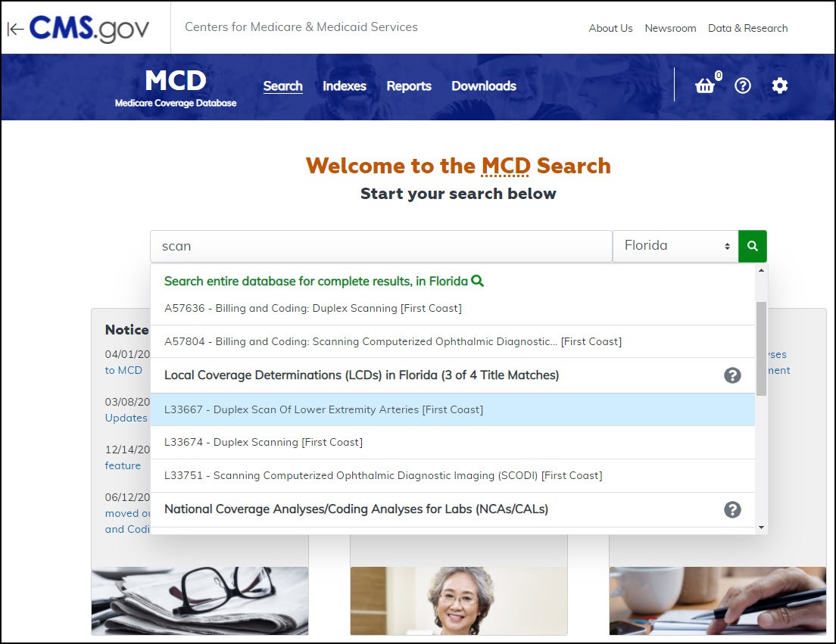The width and height of the screenshot is (836, 644).
Task: Click the help icon beside NCAs/CALs heading
Action: click(732, 509)
